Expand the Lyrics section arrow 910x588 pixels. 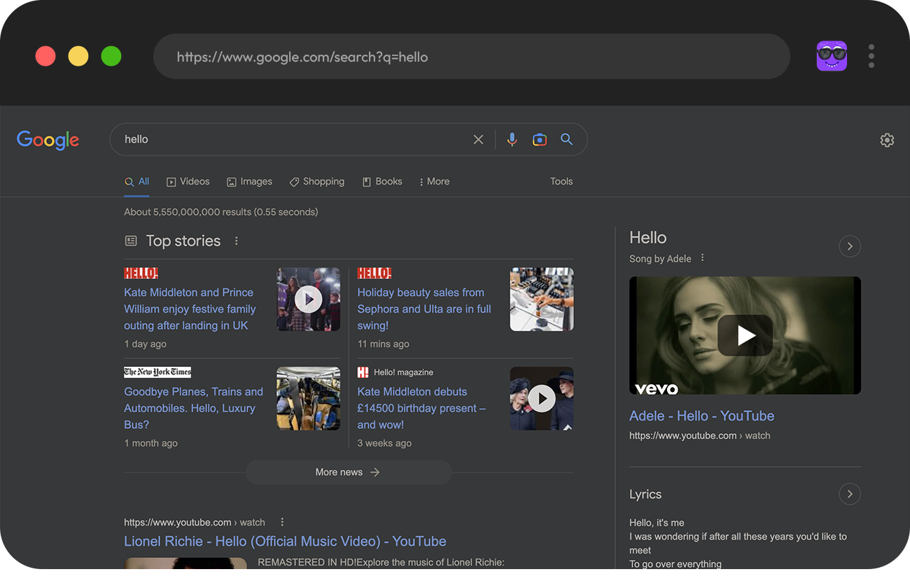click(849, 494)
